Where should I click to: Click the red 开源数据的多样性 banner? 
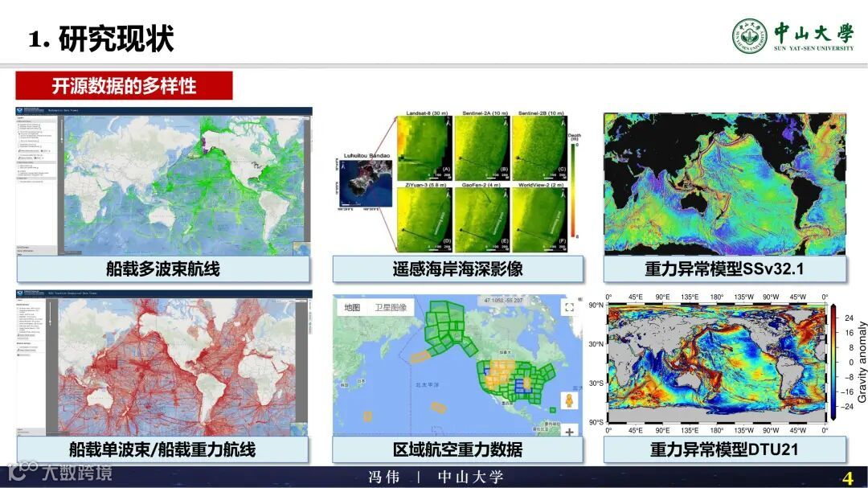[x=124, y=86]
